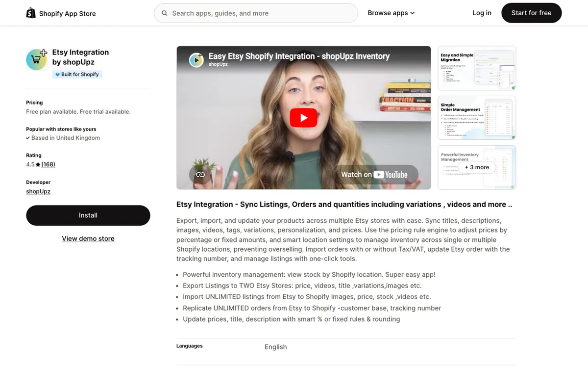Open the View demo store link

point(88,238)
